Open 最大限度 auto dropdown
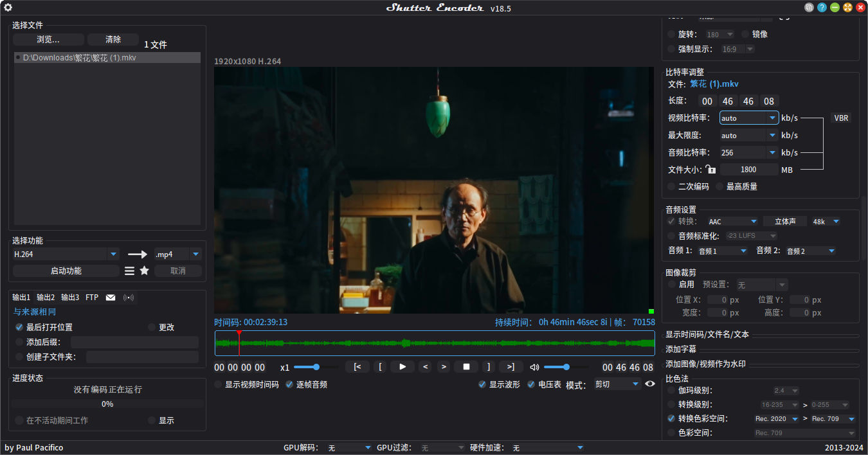This screenshot has width=868, height=455. [x=749, y=135]
